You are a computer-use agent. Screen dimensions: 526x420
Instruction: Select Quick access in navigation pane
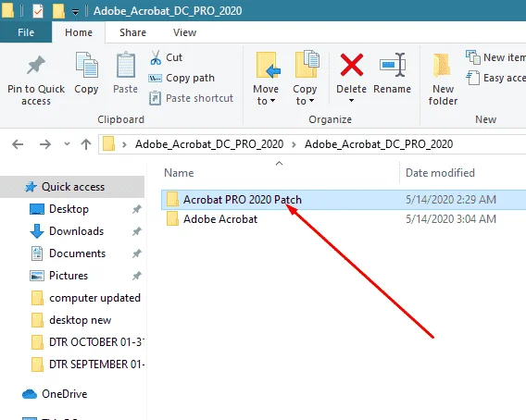pyautogui.click(x=72, y=187)
